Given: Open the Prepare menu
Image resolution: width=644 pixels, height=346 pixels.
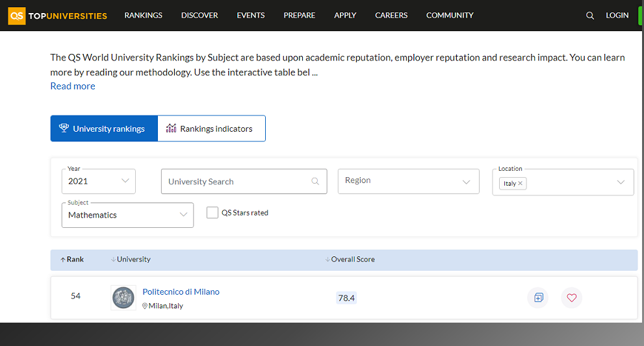Looking at the screenshot, I should pyautogui.click(x=300, y=16).
